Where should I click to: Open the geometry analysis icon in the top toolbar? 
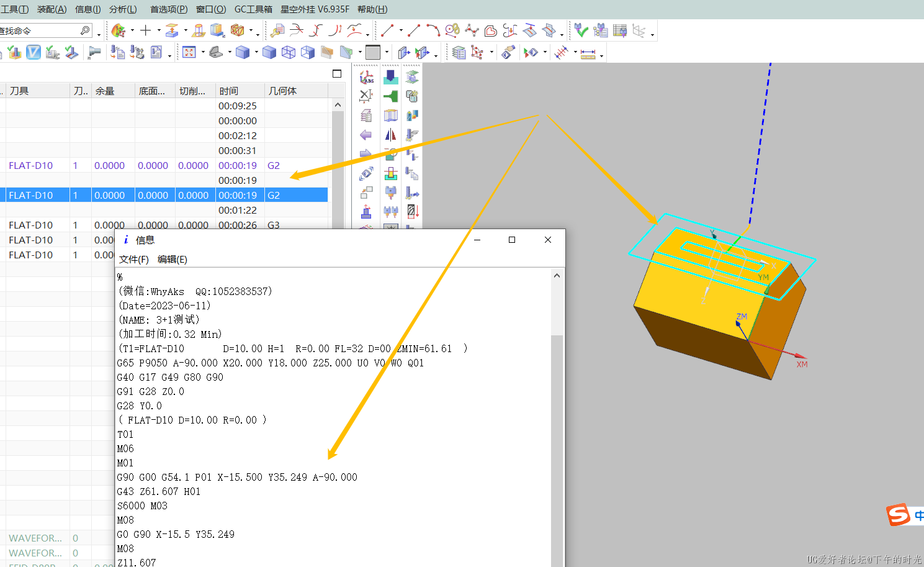(118, 30)
